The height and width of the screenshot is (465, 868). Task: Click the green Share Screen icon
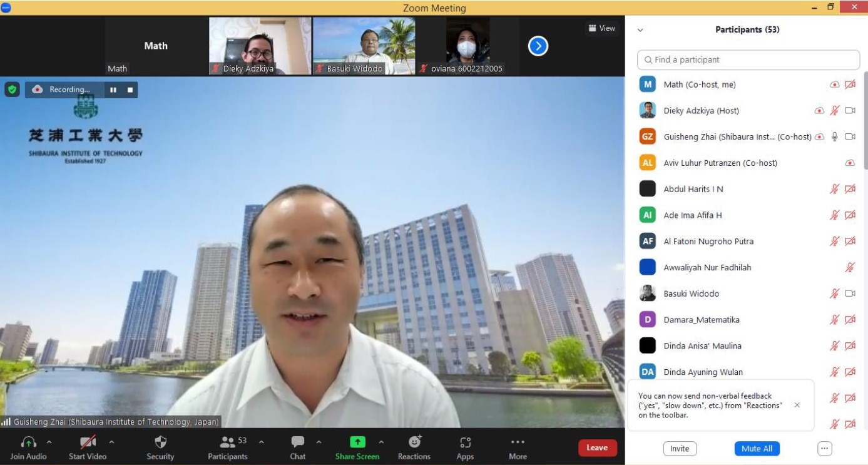(357, 442)
